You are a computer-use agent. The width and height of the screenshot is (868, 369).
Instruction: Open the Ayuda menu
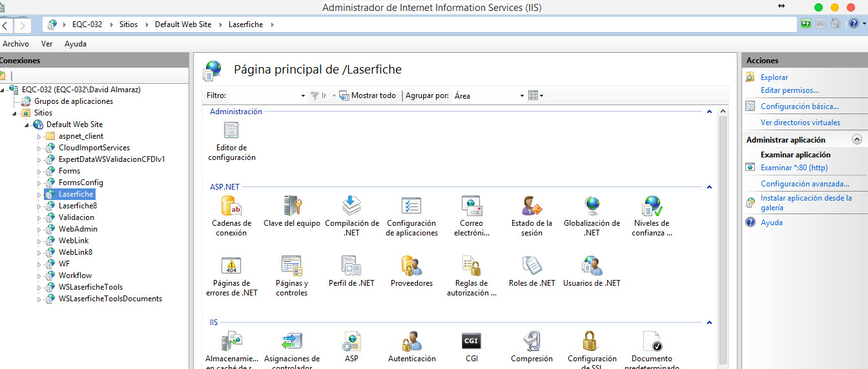click(x=76, y=44)
